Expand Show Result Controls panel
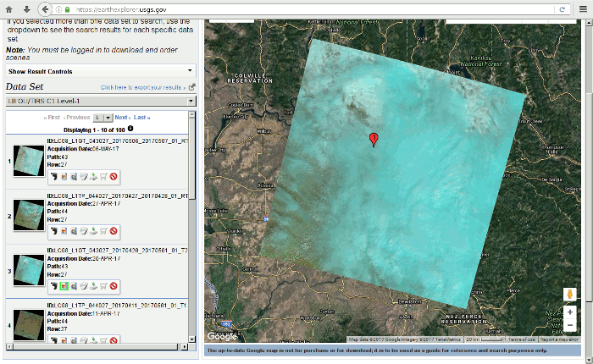 coord(101,72)
